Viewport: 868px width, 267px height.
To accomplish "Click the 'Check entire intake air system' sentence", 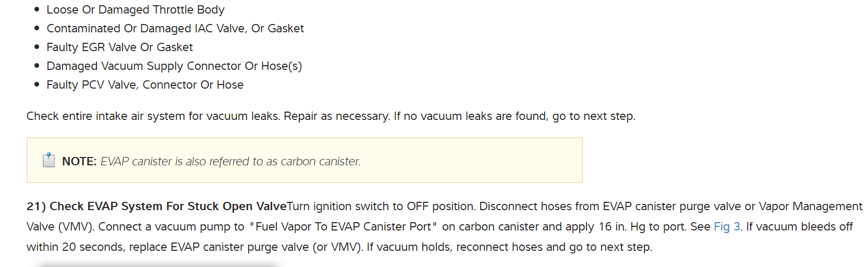I will pos(153,116).
